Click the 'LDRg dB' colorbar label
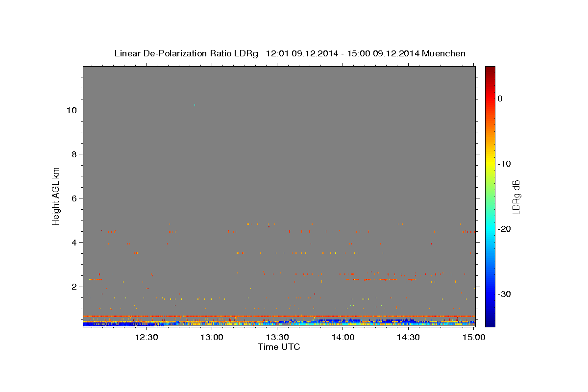The height and width of the screenshot is (392, 588). click(x=515, y=197)
